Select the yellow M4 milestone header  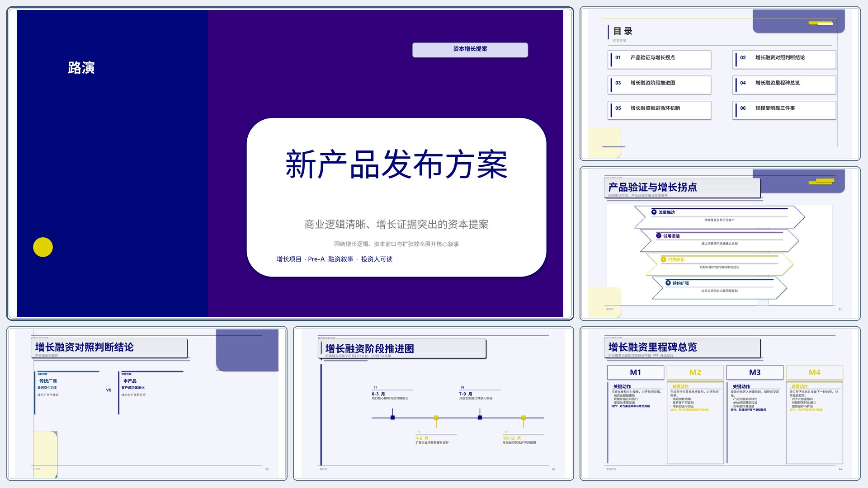[815, 372]
